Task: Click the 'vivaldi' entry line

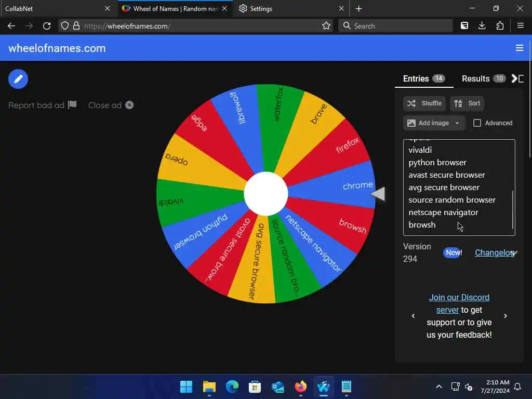Action: [x=420, y=150]
